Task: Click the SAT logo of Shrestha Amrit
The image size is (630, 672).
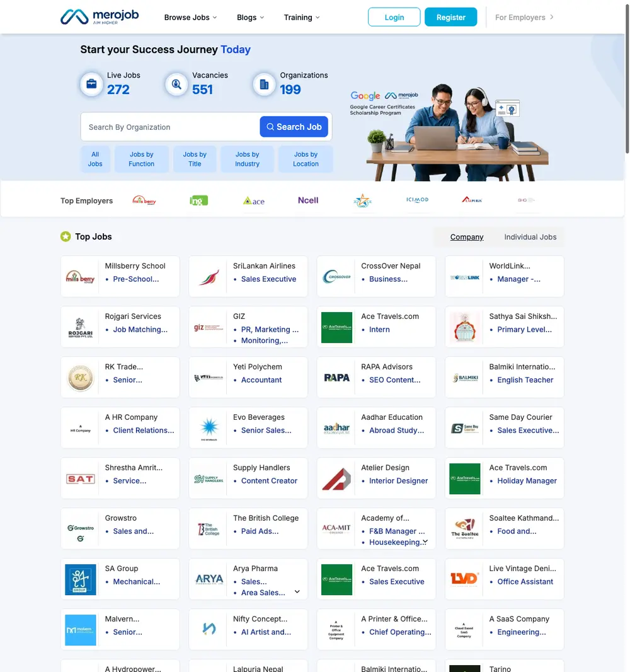Action: pos(81,478)
